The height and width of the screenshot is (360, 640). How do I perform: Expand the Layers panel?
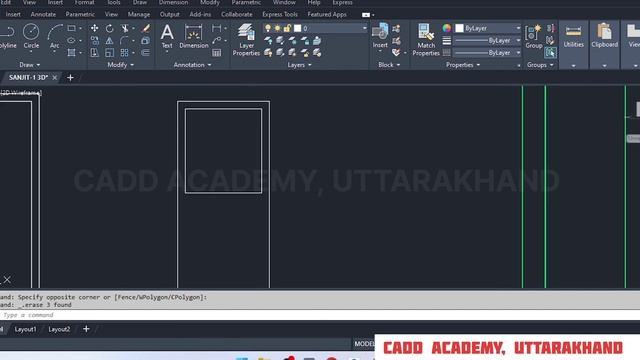(299, 65)
